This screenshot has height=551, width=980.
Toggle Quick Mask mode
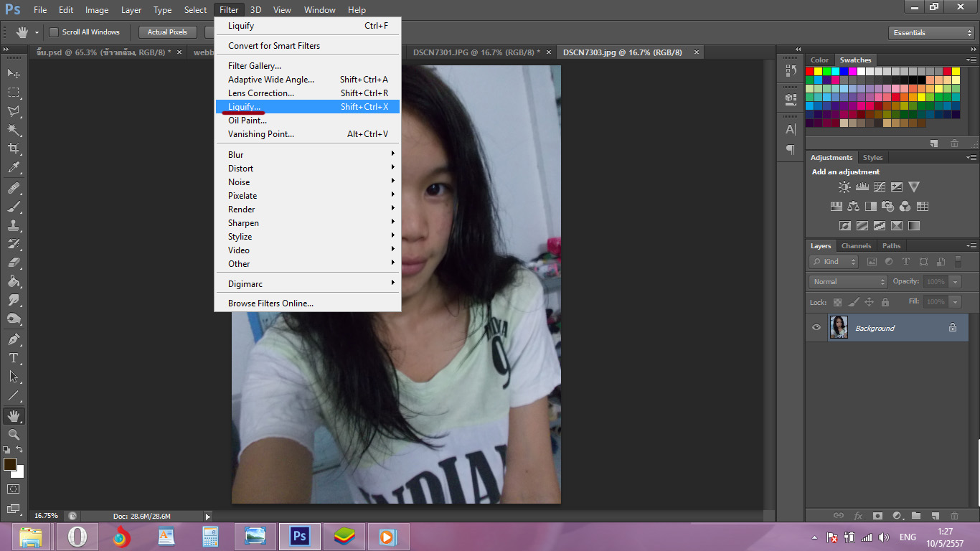pyautogui.click(x=14, y=489)
